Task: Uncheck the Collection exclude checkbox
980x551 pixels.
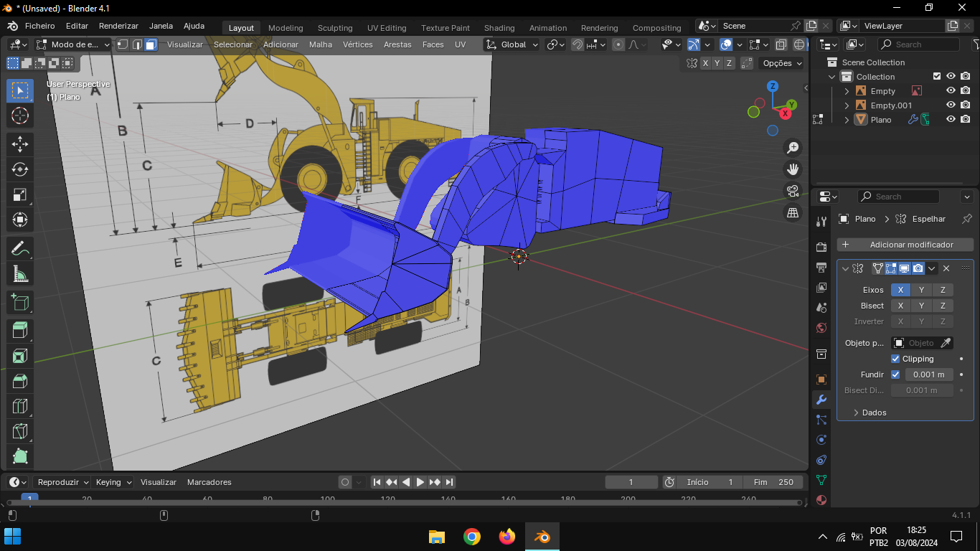Action: click(x=936, y=77)
